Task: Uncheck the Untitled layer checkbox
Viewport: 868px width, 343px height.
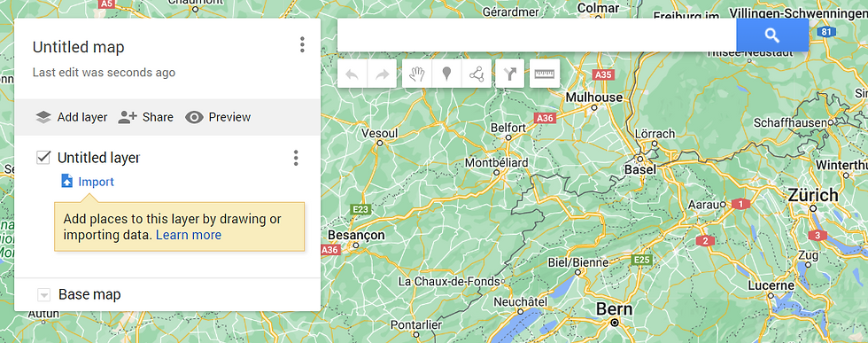Action: click(43, 158)
